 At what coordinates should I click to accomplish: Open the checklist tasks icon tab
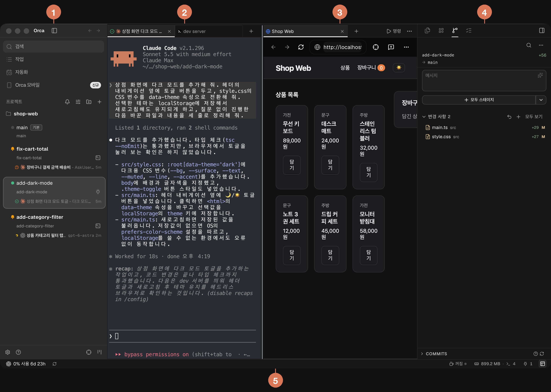[469, 31]
